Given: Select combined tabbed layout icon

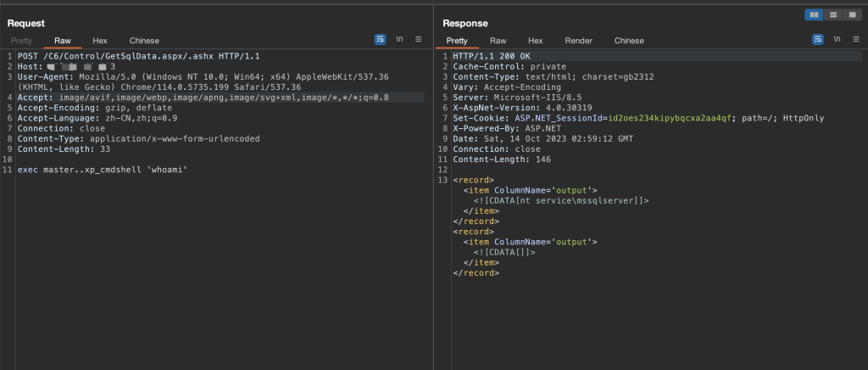Looking at the screenshot, I should (852, 15).
